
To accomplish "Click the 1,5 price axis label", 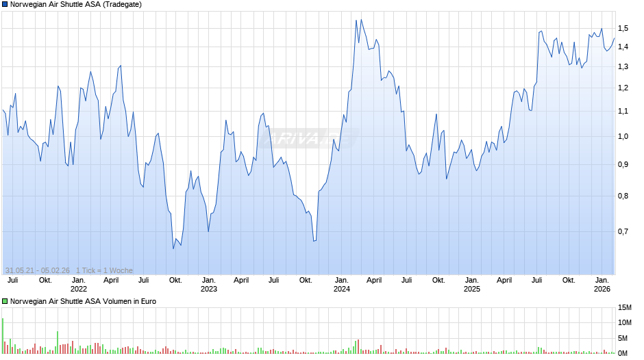I will pos(623,28).
